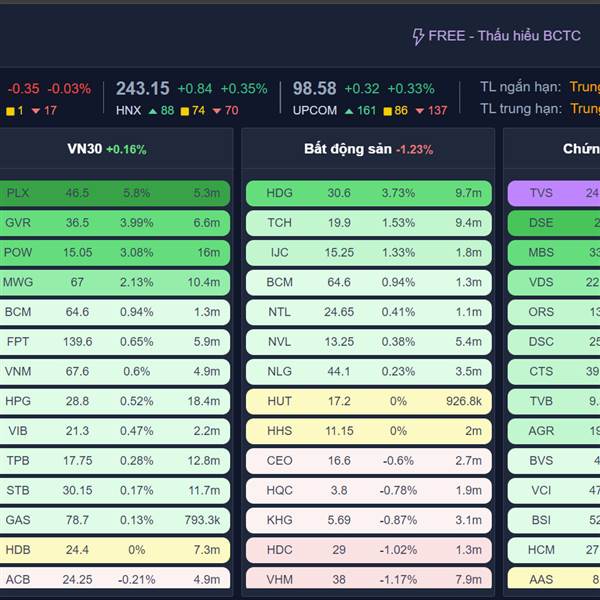Open the MWG stock row
The image size is (600, 600).
click(115, 282)
